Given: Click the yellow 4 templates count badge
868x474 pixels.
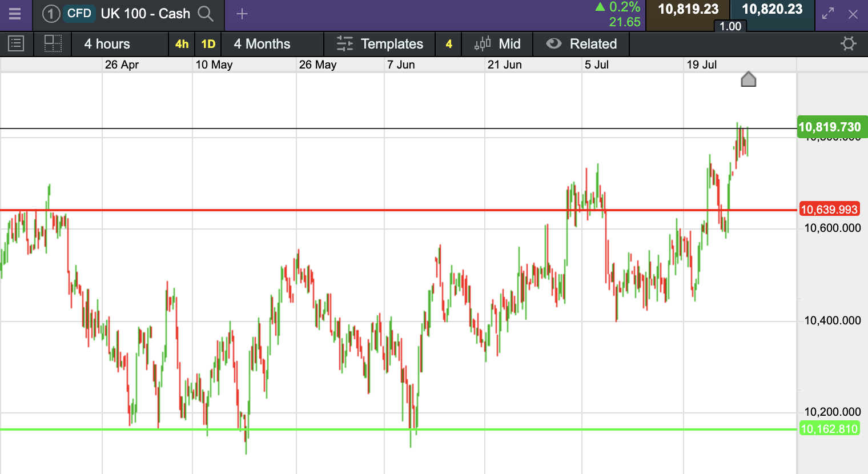Looking at the screenshot, I should click(449, 44).
